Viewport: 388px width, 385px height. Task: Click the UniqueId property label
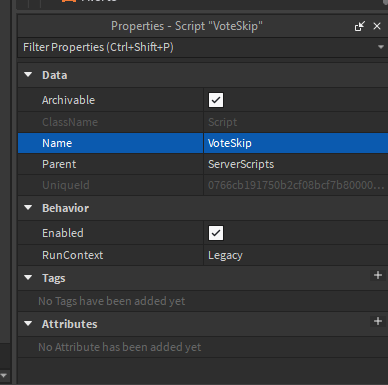[x=66, y=185]
